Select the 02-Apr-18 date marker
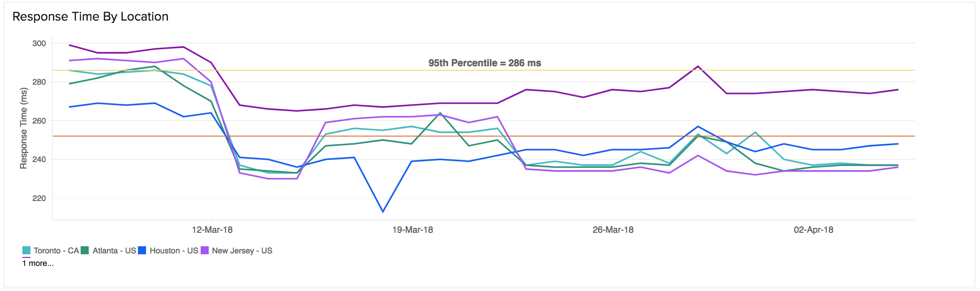Screen dimensions: 980x291 click(x=813, y=230)
